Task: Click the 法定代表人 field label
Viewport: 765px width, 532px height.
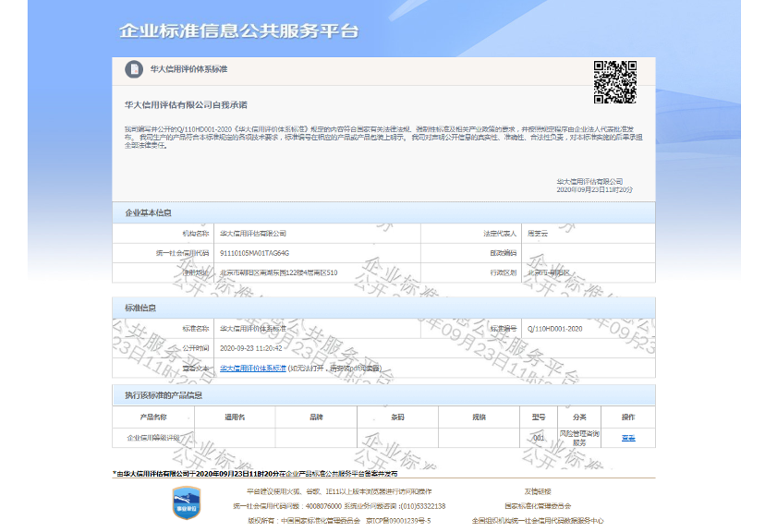Action: coord(500,234)
